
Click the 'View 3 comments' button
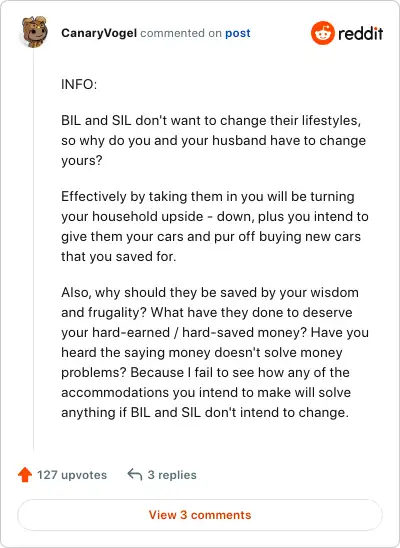tap(200, 515)
